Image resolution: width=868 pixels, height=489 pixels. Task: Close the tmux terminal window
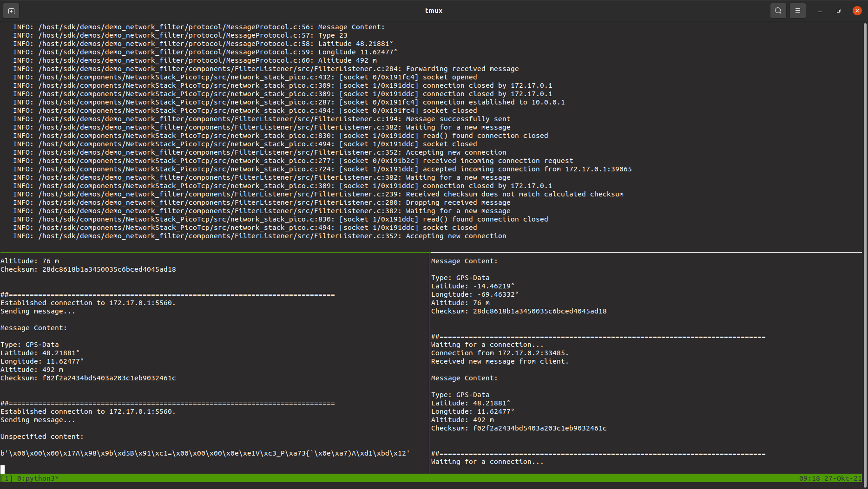[857, 11]
